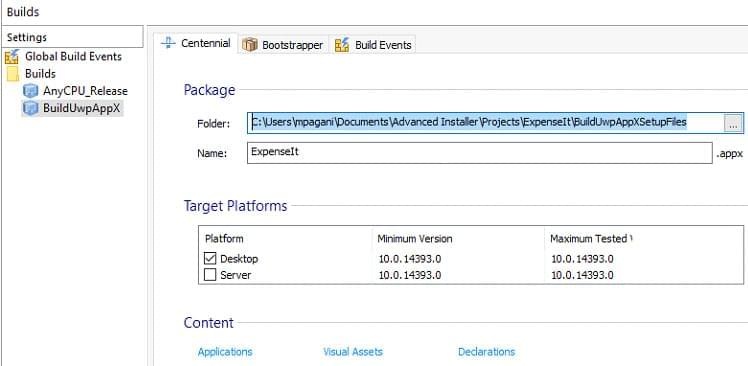Click the package Name input field

(x=479, y=153)
